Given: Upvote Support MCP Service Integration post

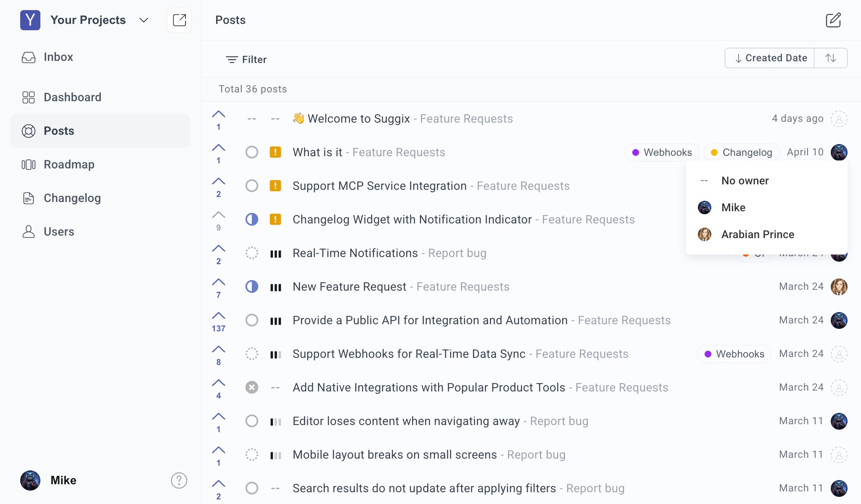Looking at the screenshot, I should pyautogui.click(x=219, y=186).
